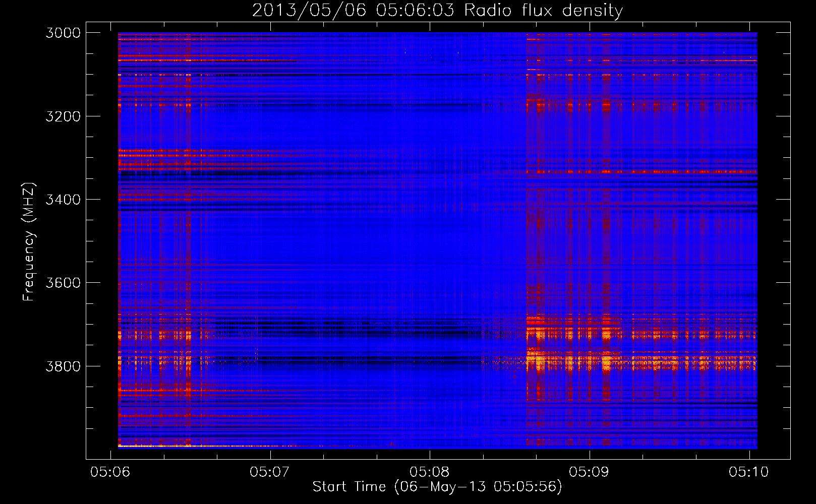The height and width of the screenshot is (504, 816).
Task: Click the 05:09 time tick label
Action: [589, 472]
